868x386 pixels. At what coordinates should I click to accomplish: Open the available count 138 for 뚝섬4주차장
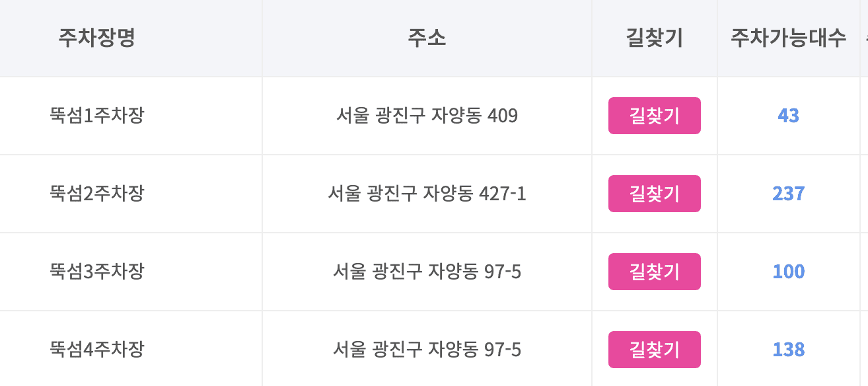(787, 350)
